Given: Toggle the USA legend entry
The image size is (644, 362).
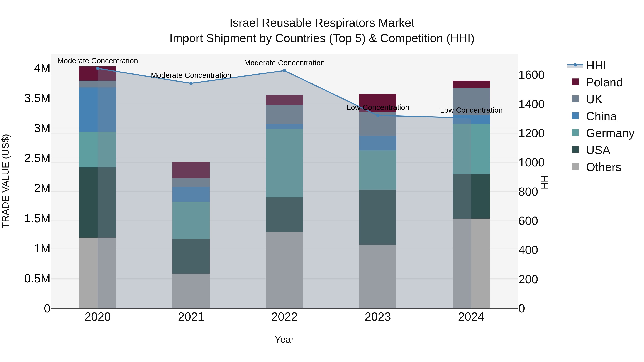Looking at the screenshot, I should 591,150.
